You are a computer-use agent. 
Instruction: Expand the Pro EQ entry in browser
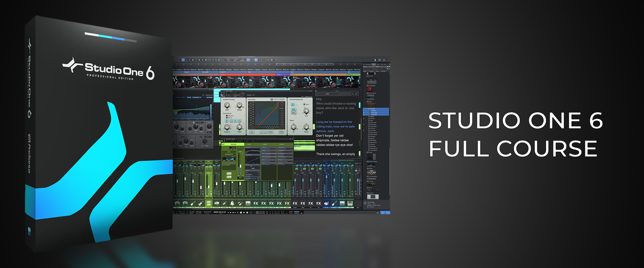click(366, 76)
